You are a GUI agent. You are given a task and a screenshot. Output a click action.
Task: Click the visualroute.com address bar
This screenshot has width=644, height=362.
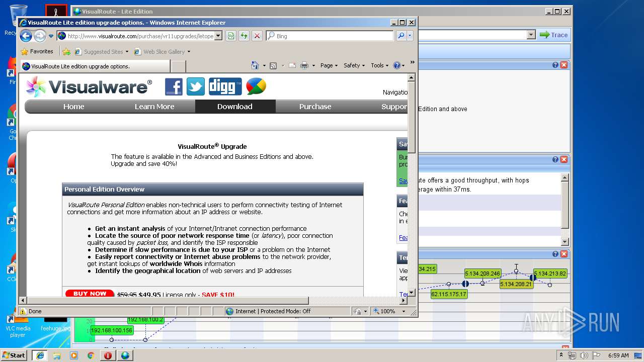(x=136, y=36)
